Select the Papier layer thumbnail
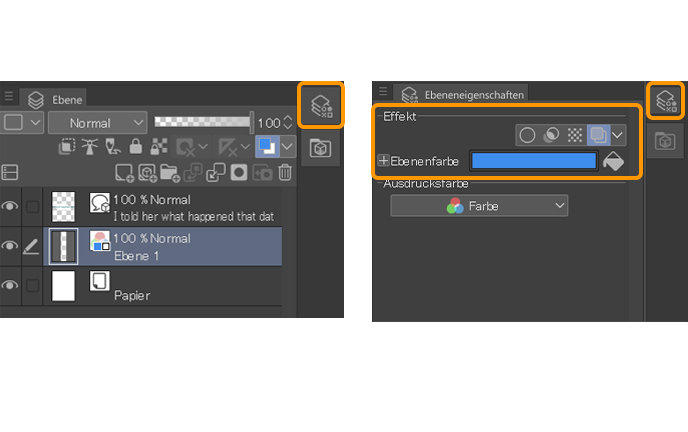The height and width of the screenshot is (432, 688). [x=63, y=286]
